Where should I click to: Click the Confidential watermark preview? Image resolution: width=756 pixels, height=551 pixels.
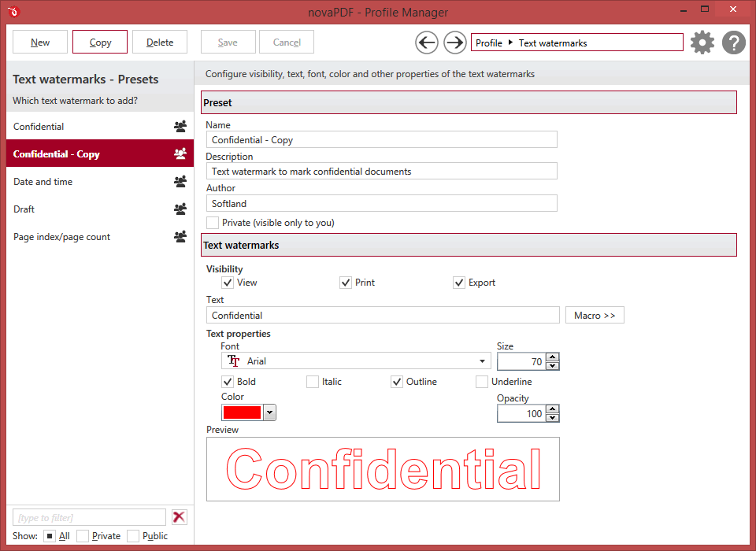click(x=383, y=469)
